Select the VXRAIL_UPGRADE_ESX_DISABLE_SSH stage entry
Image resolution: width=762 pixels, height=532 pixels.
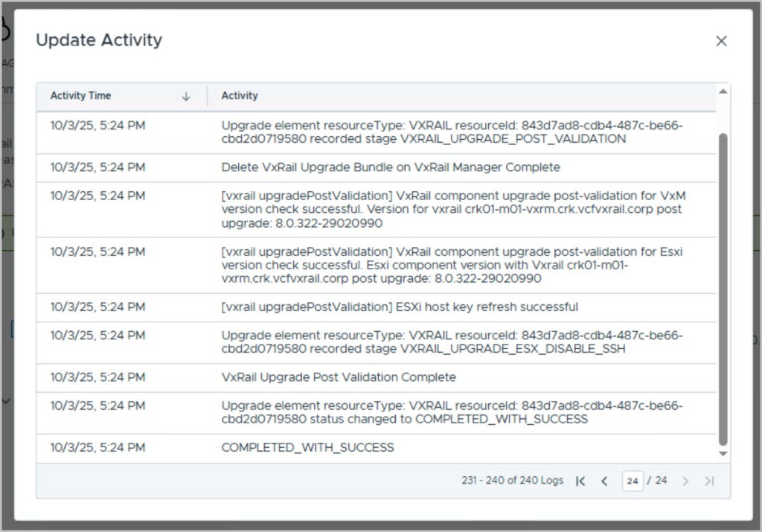coord(376,342)
